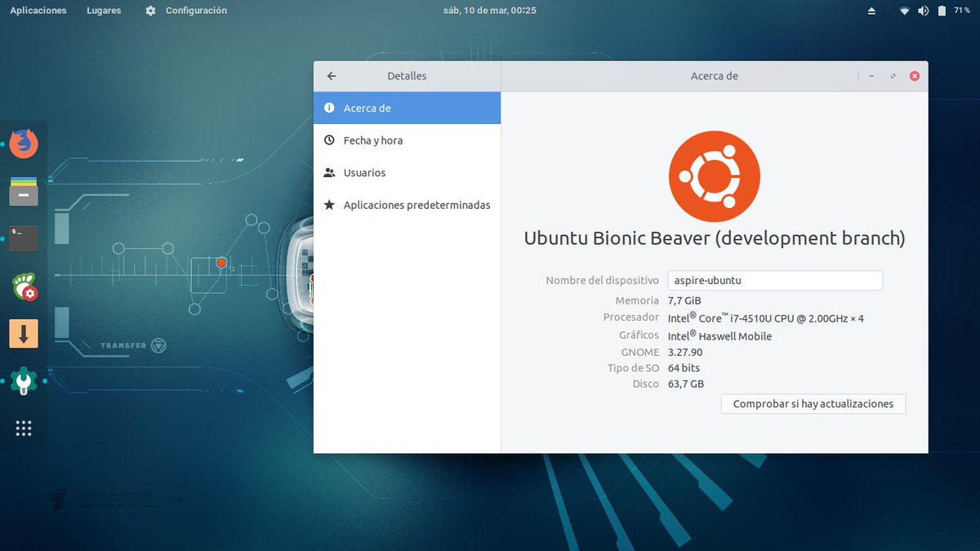Click the GNOME version 3.27.90
980x551 pixels.
[x=685, y=353]
